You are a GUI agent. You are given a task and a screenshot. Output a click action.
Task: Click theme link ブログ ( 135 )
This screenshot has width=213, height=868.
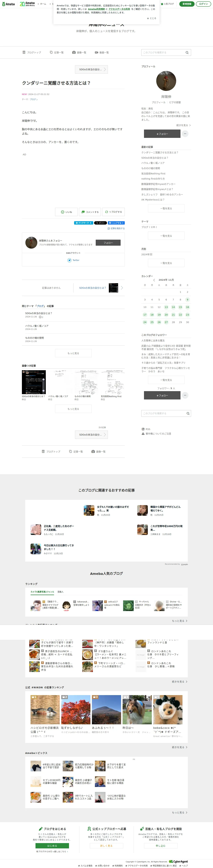(149, 227)
